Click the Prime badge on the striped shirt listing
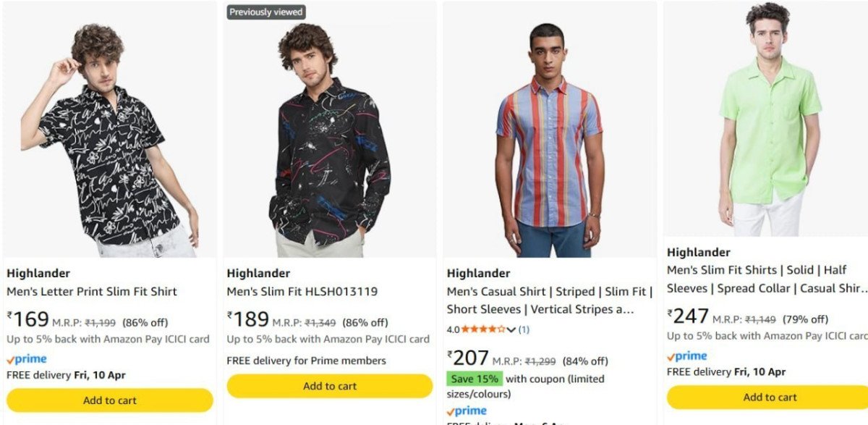 [x=467, y=410]
